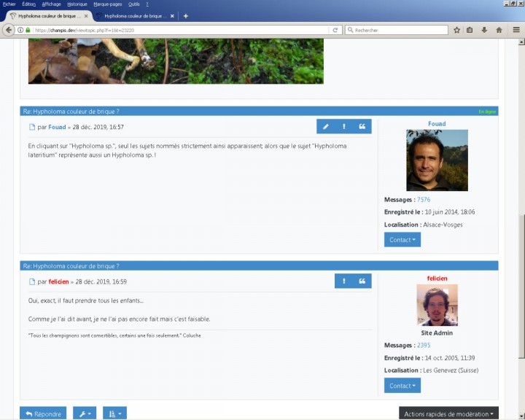This screenshot has width=525, height=420.
Task: Open the Firefox hamburger menu
Action: click(x=516, y=30)
